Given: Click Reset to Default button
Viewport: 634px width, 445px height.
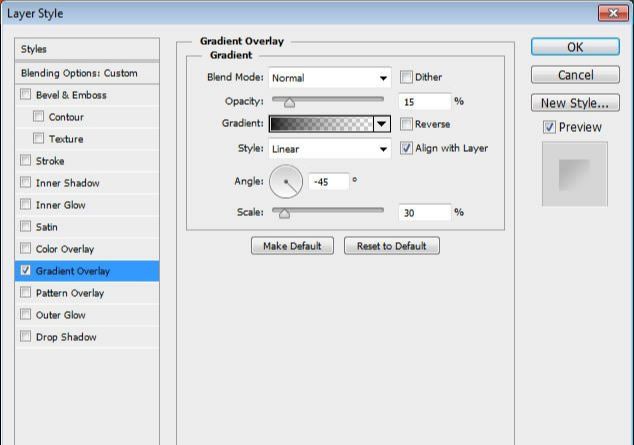Looking at the screenshot, I should coord(391,246).
